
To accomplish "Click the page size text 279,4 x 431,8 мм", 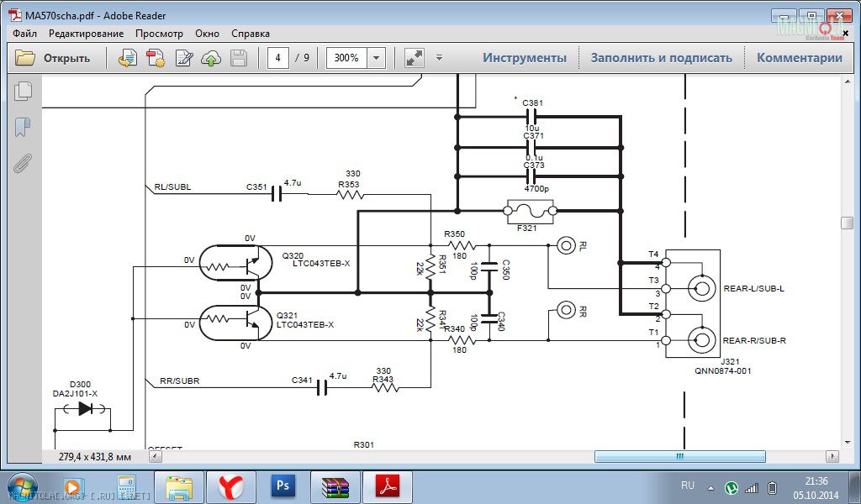I will (x=95, y=456).
